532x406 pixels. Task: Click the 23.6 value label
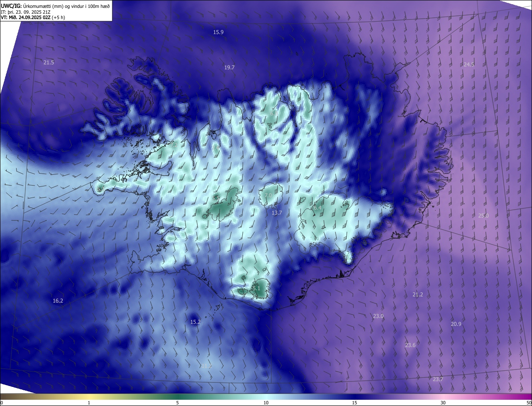pos(410,345)
